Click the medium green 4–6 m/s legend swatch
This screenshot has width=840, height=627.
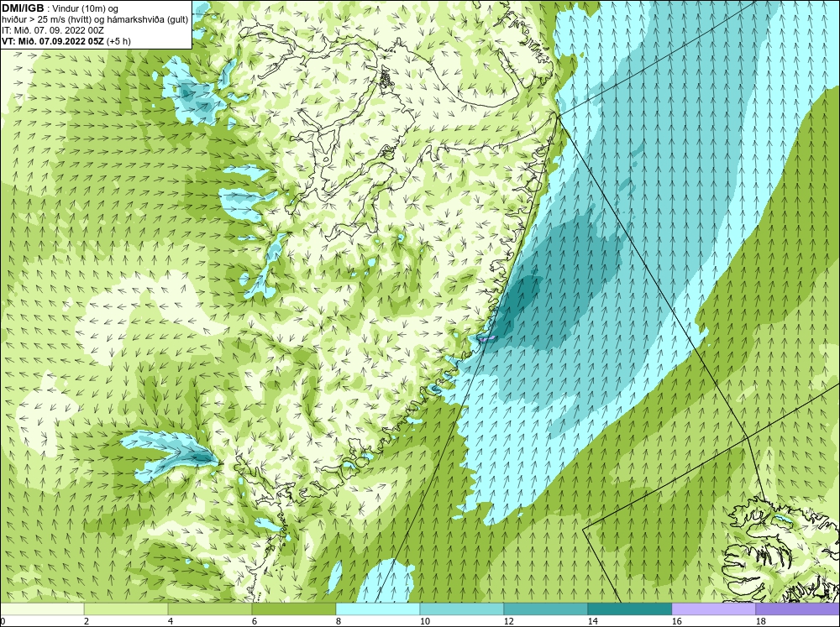point(210,609)
